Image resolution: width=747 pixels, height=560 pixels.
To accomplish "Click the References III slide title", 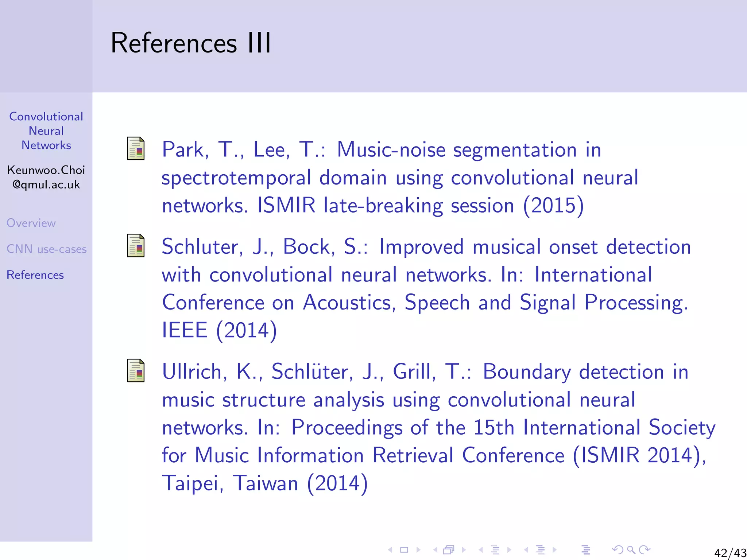I will coord(191,43).
